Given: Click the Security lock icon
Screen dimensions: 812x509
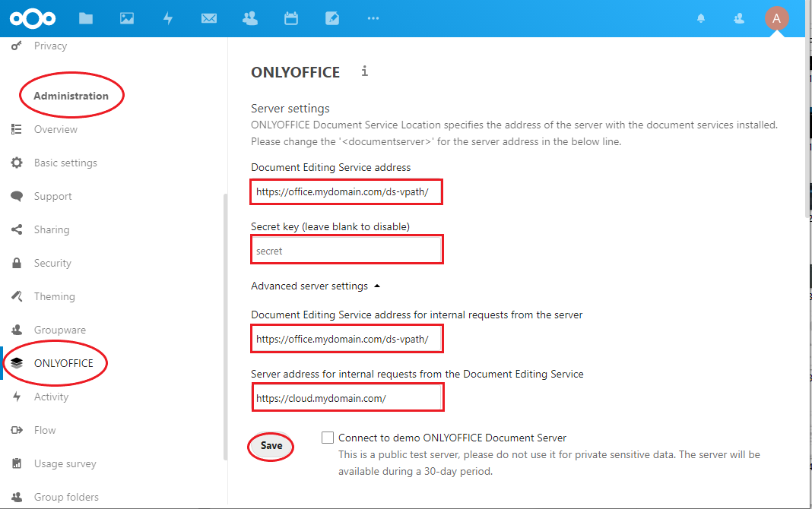Looking at the screenshot, I should (17, 264).
